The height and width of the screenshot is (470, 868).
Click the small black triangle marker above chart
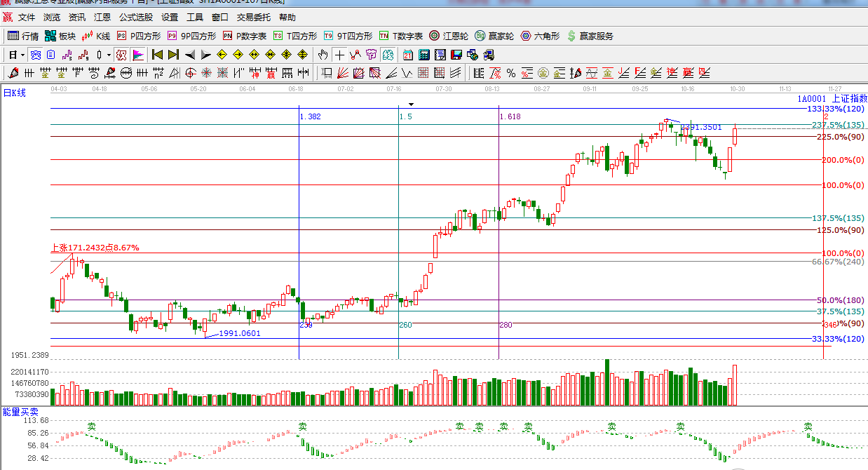click(412, 104)
